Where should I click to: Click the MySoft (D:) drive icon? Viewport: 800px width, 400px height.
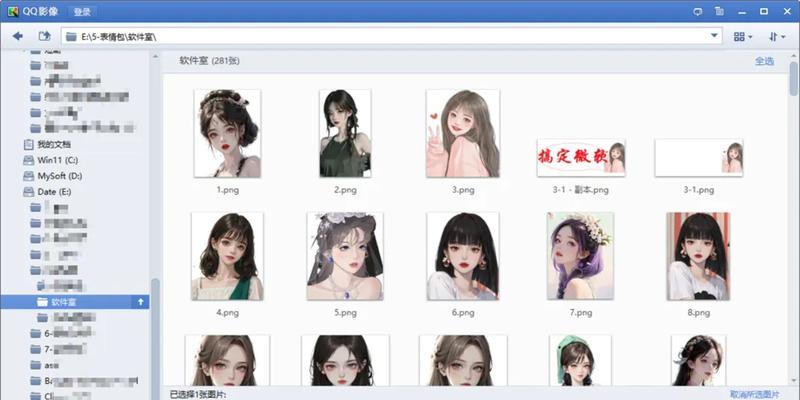tap(29, 176)
